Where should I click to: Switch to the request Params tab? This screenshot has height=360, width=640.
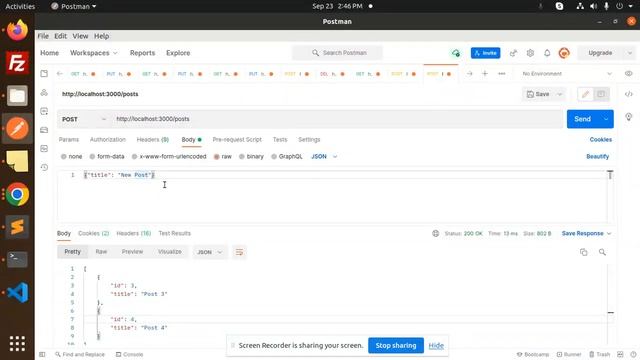pyautogui.click(x=69, y=140)
